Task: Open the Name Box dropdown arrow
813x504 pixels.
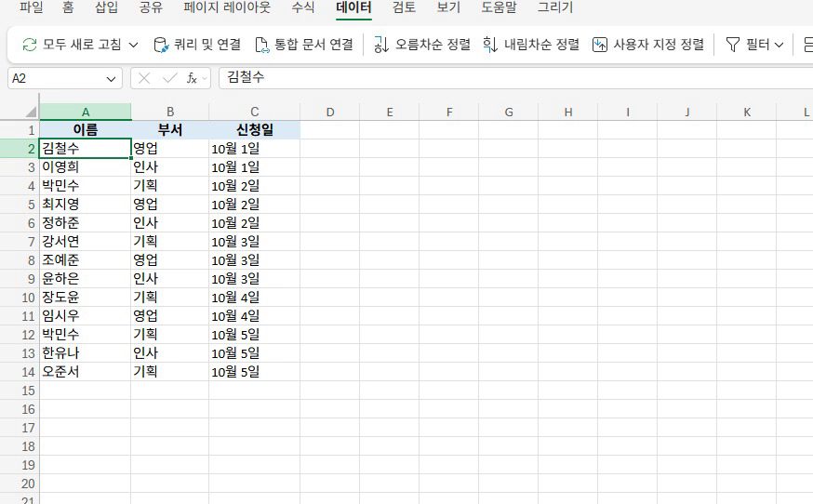Action: tap(111, 79)
